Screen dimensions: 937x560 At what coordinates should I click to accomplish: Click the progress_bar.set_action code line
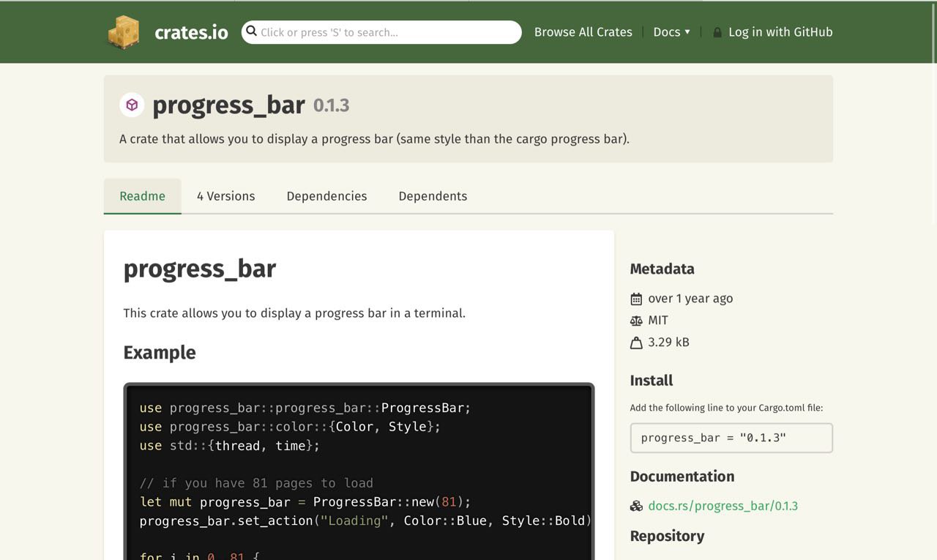(x=365, y=520)
